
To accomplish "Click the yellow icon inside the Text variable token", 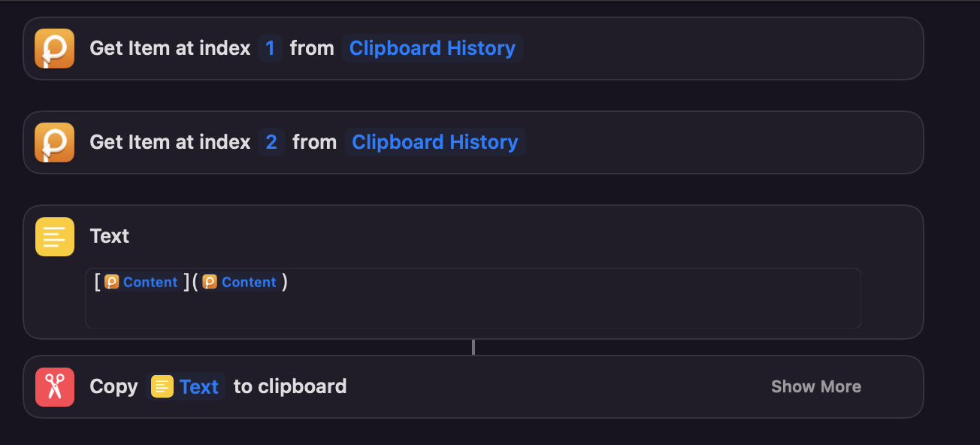I will (162, 386).
